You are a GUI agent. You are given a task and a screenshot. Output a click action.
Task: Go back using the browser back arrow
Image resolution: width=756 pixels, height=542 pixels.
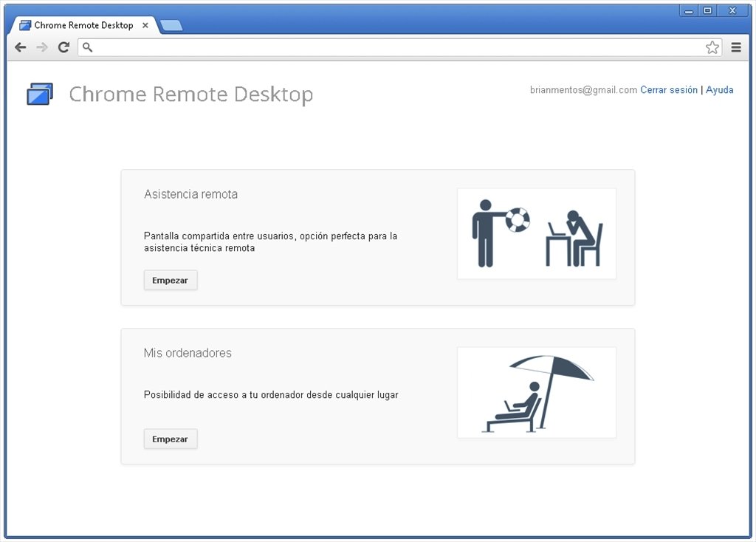20,47
